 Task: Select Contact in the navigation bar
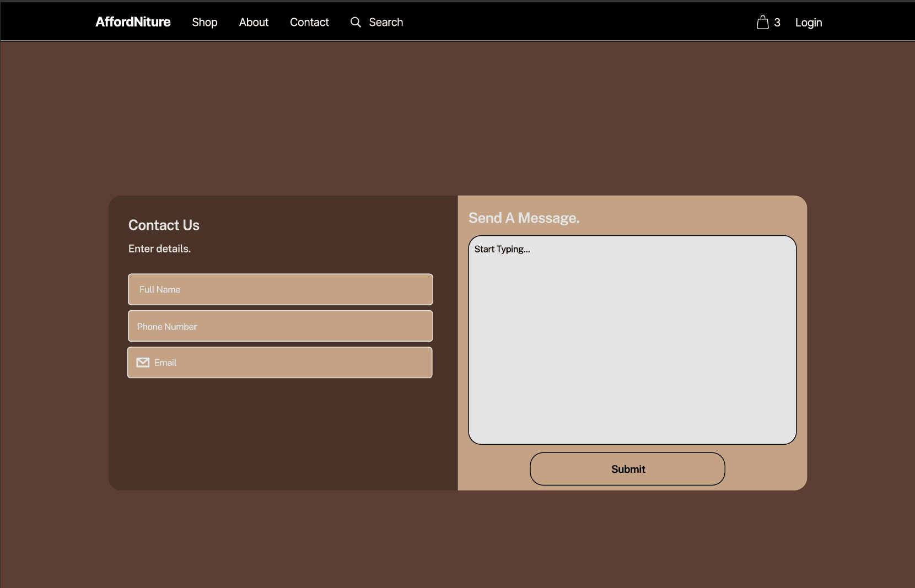click(309, 22)
